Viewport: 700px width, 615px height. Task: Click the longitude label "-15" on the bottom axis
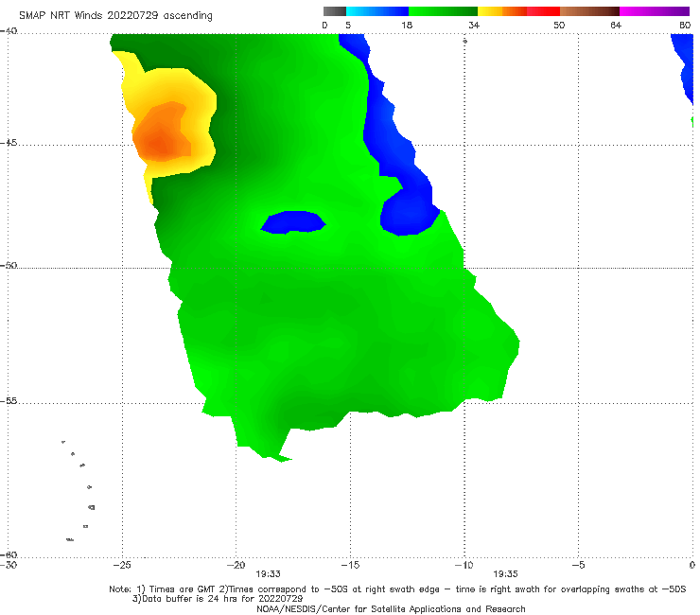(350, 565)
